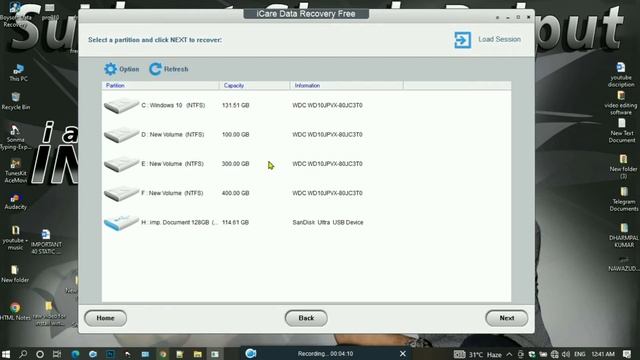Image resolution: width=640 pixels, height=360 pixels.
Task: Click the Load Session link
Action: 499,39
